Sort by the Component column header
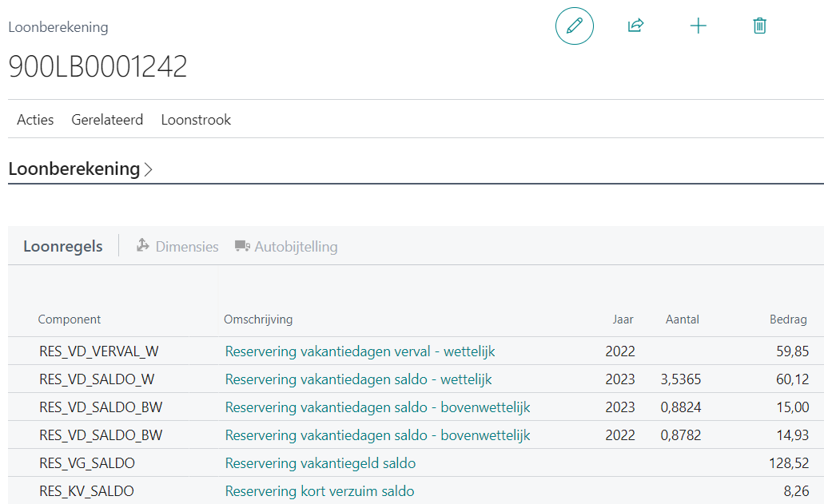The width and height of the screenshot is (824, 504). [x=70, y=319]
